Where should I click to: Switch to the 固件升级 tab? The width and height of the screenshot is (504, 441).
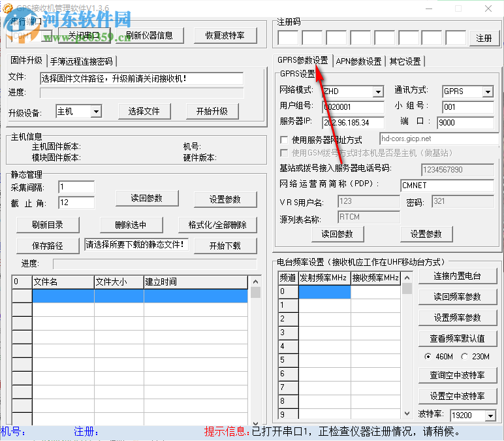pyautogui.click(x=26, y=60)
